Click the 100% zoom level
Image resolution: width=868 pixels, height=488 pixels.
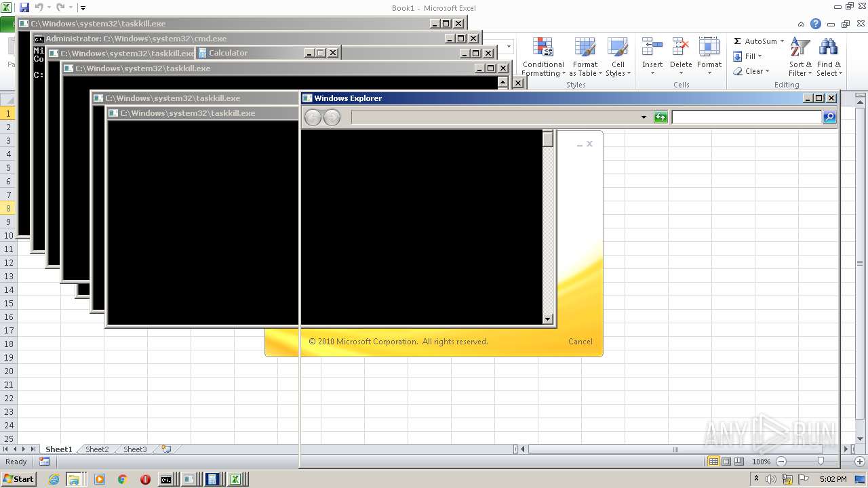tap(761, 462)
